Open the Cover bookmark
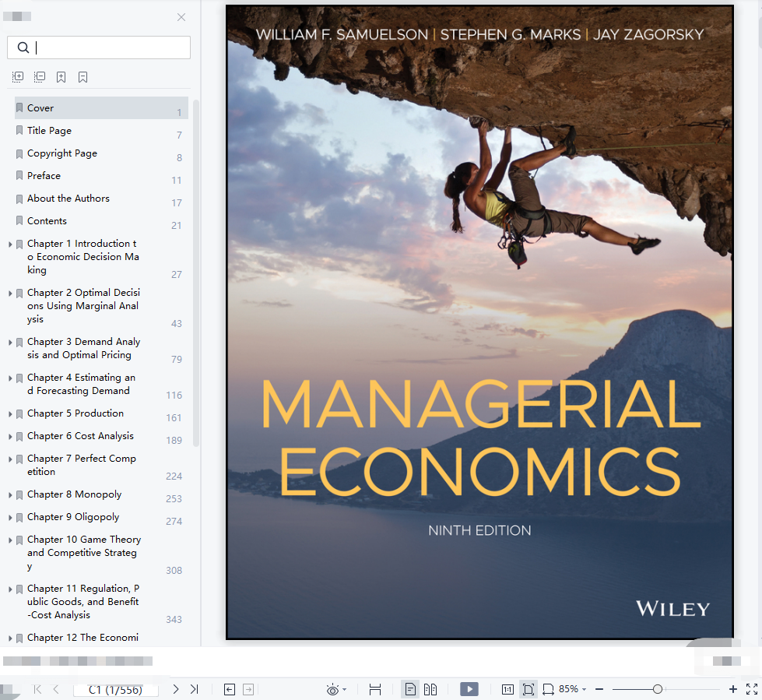The height and width of the screenshot is (700, 762). point(101,108)
